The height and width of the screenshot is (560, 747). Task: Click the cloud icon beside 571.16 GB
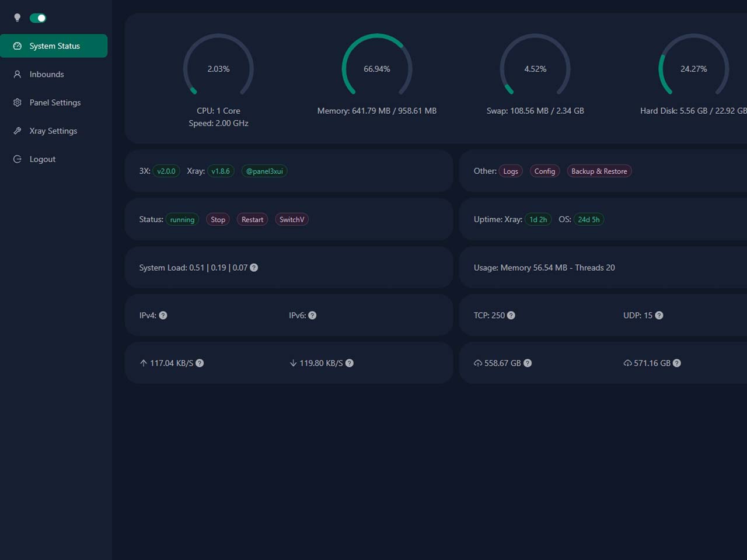click(x=627, y=363)
